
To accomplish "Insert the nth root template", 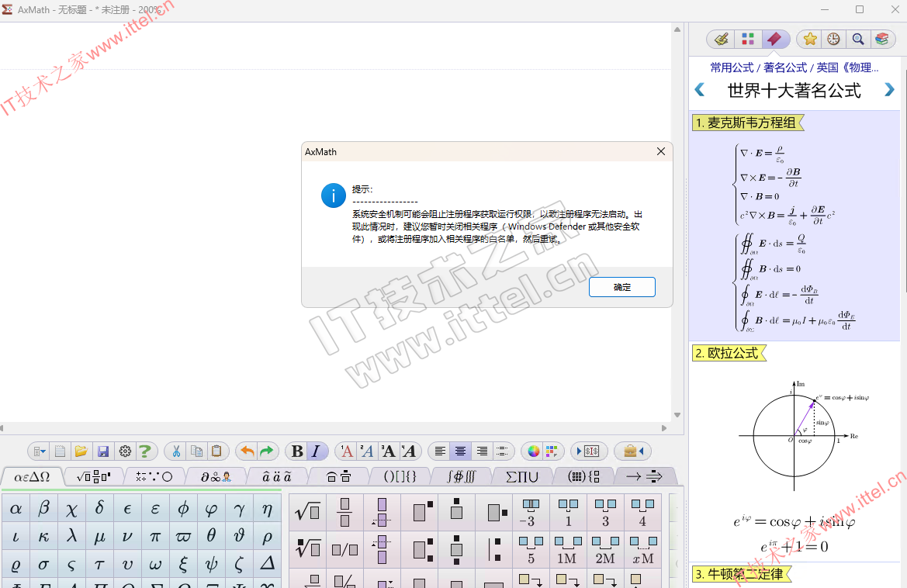I will pyautogui.click(x=307, y=548).
